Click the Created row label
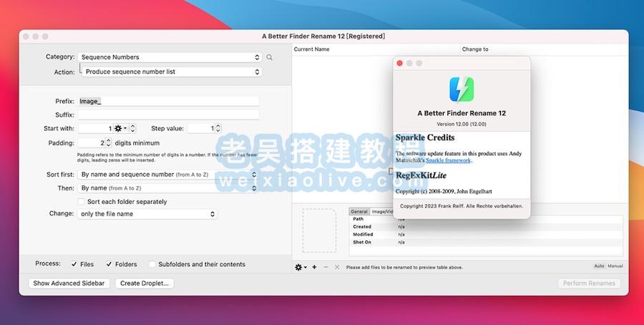 point(362,227)
